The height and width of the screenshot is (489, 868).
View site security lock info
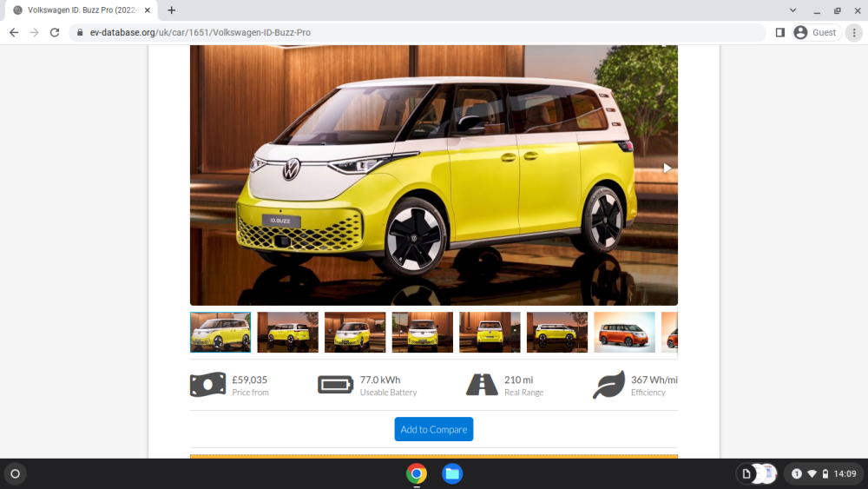click(80, 33)
